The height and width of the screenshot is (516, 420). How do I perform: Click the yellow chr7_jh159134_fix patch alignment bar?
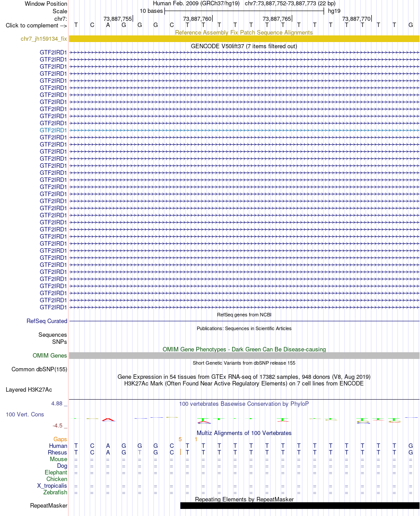pyautogui.click(x=244, y=39)
